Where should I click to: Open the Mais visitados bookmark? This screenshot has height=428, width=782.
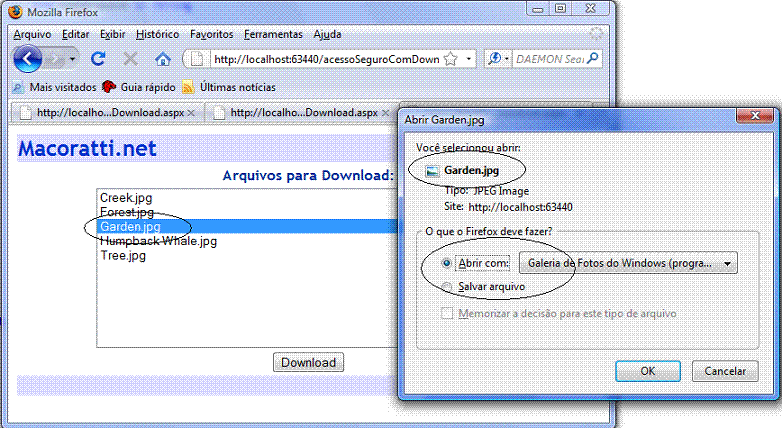click(54, 87)
